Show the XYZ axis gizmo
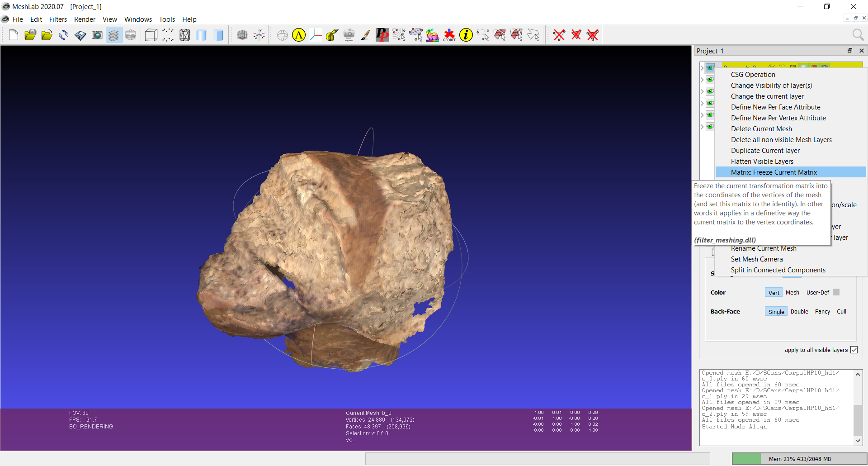868x466 pixels. click(259, 35)
